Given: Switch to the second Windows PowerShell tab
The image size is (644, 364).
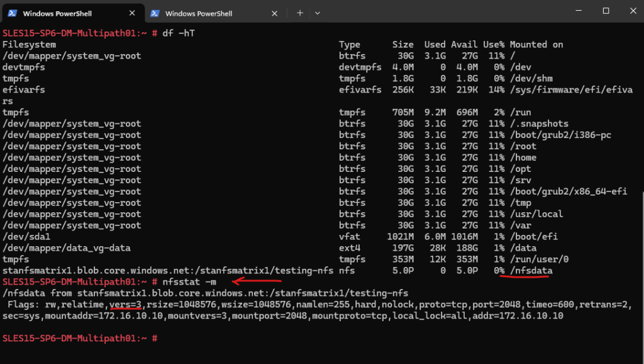Looking at the screenshot, I should tap(214, 13).
